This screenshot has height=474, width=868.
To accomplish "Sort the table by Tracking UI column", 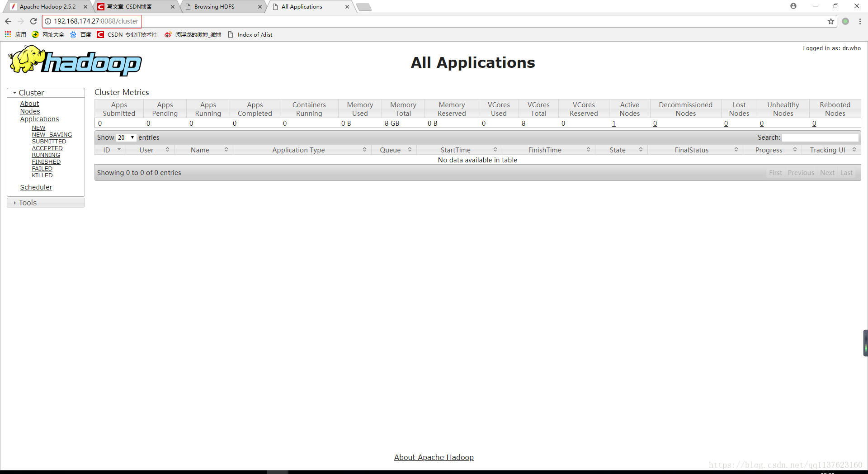I will 831,150.
